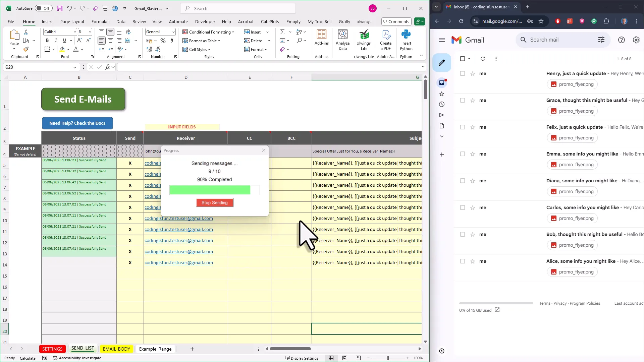Open the Name Box dropdown
Screen dimensions: 644x362
coord(75,67)
